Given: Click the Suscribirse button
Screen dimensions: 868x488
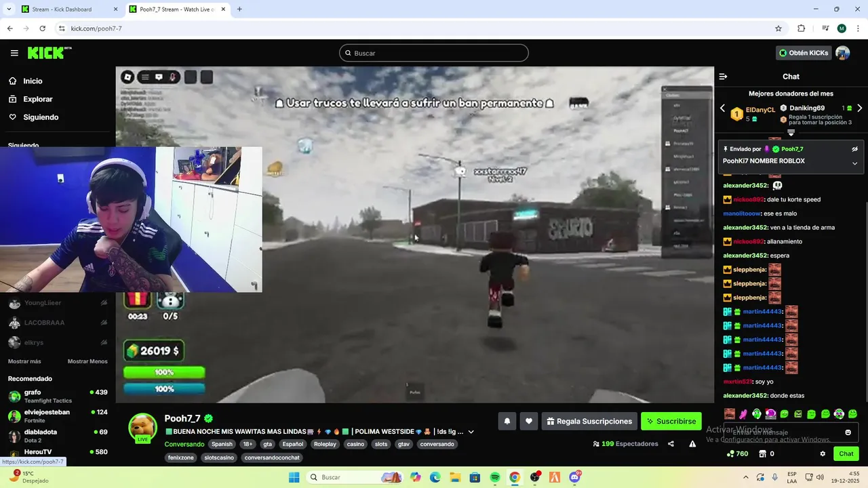Looking at the screenshot, I should click(x=671, y=421).
